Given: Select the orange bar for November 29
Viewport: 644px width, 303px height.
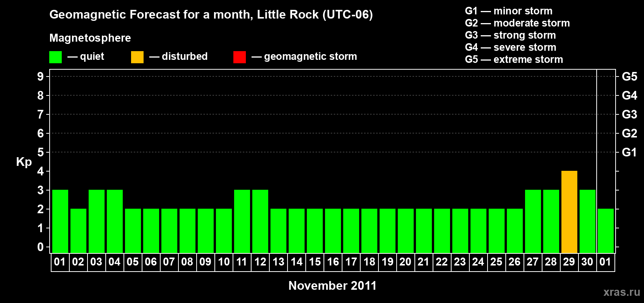Looking at the screenshot, I should (569, 212).
